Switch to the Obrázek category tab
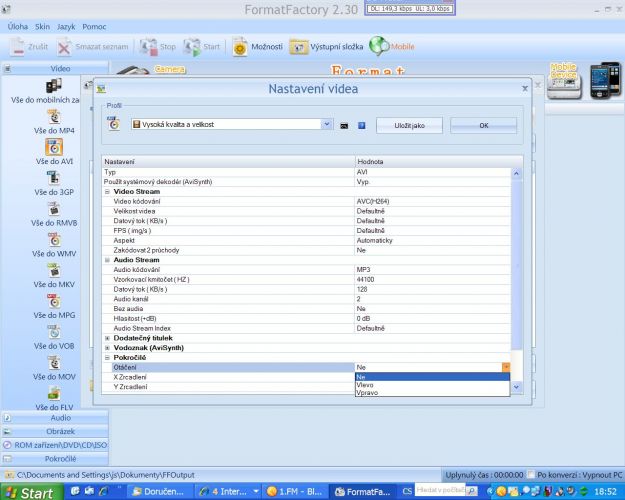Viewport: 625px width, 500px height. 55,431
